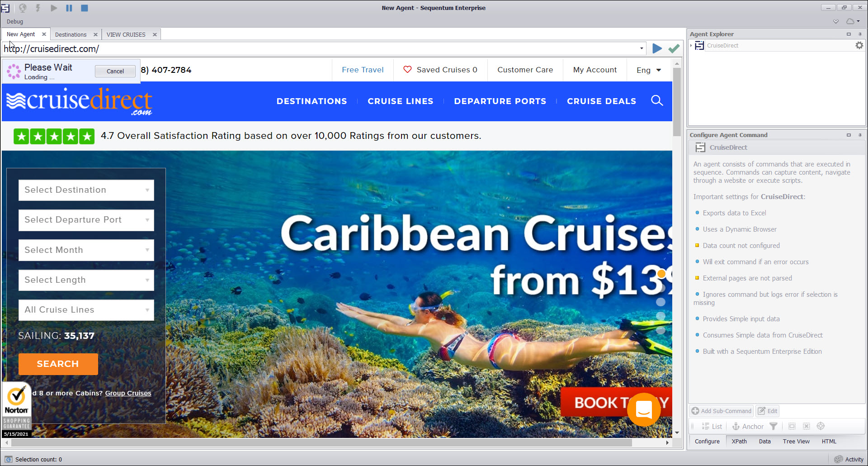The image size is (868, 466).
Task: Open the Select Month dropdown
Action: 86,250
